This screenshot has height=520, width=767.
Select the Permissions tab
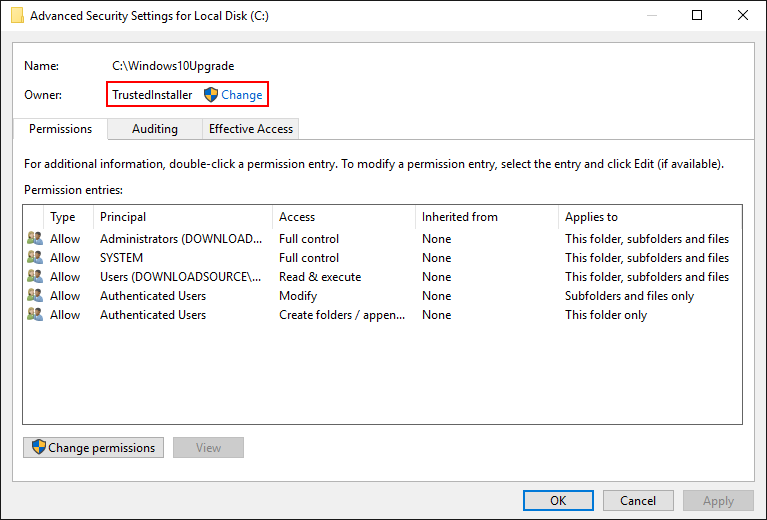tap(60, 129)
